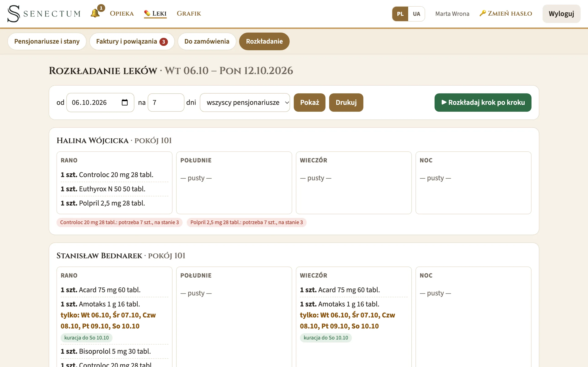Switch the language to PL

pos(400,14)
